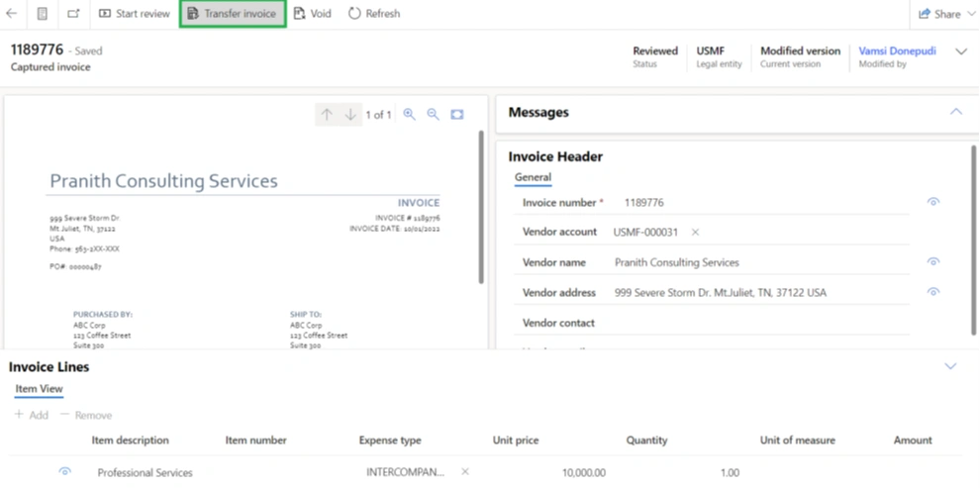Toggle eye icon beside Invoice number field
Screen dimensions: 980x488
pyautogui.click(x=932, y=202)
